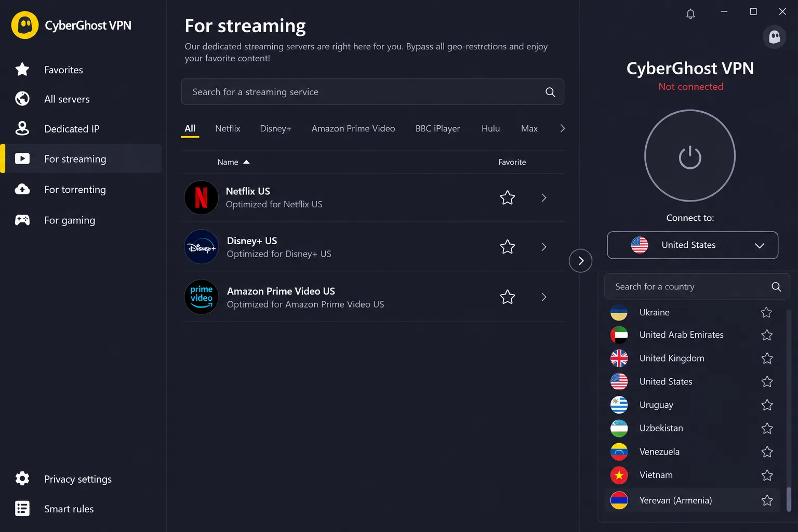798x532 pixels.
Task: Sort the list by Name
Action: 233,162
